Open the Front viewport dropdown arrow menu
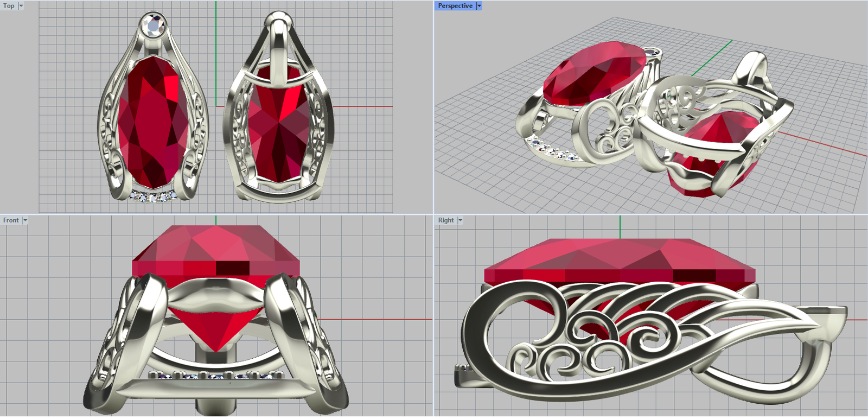This screenshot has width=868, height=419. tap(25, 220)
